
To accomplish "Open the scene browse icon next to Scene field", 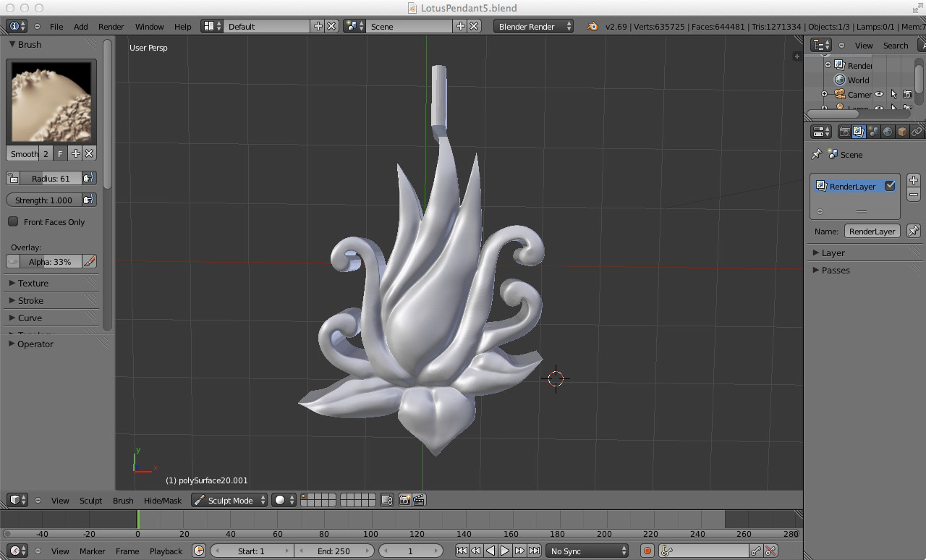I will pyautogui.click(x=354, y=26).
